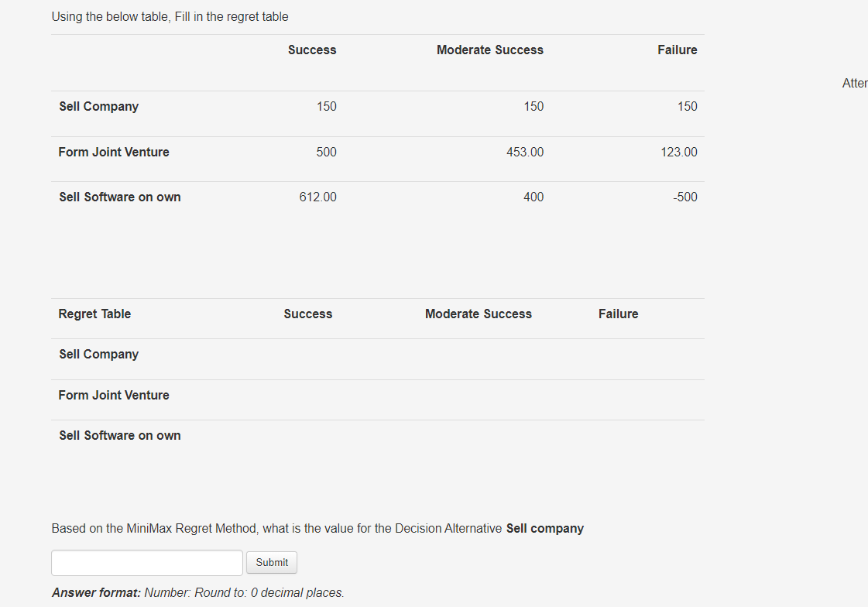868x607 pixels.
Task: Click the regret table Moderate Success header
Action: (479, 314)
